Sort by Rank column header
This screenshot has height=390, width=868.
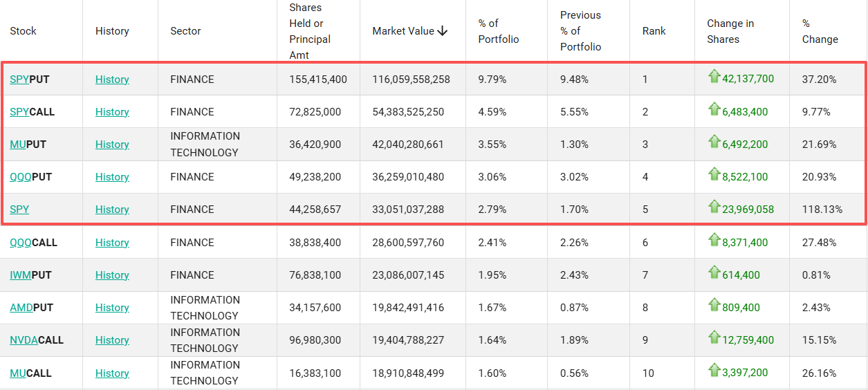[x=654, y=31]
